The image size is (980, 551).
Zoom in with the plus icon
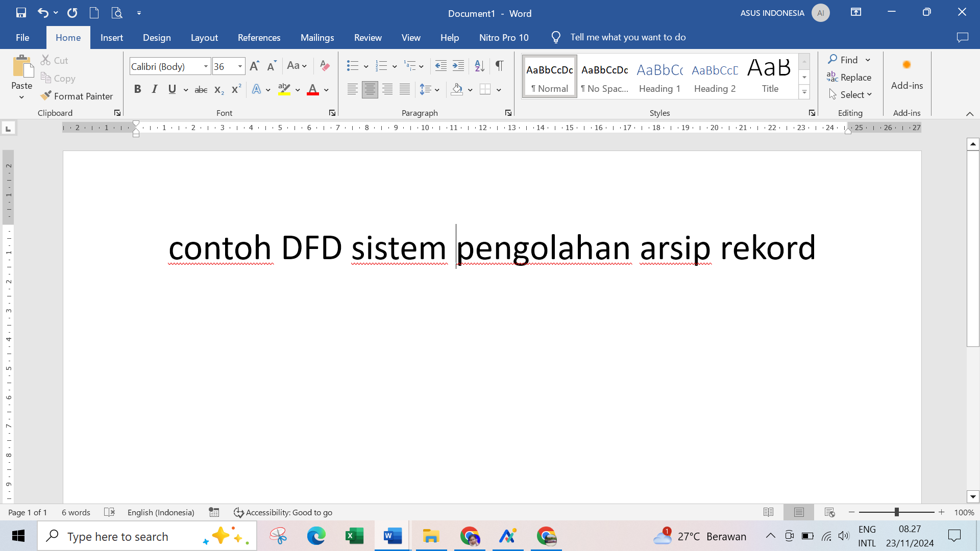(x=942, y=512)
